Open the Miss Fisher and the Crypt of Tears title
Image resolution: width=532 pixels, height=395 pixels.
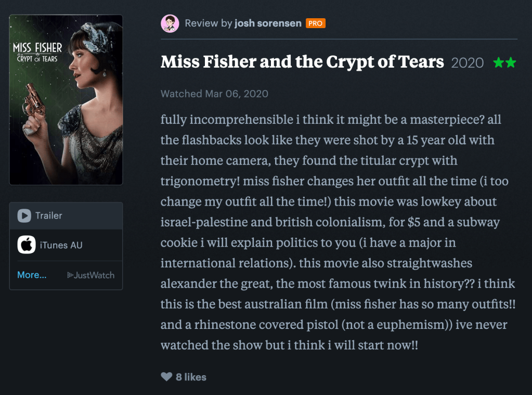coord(302,62)
